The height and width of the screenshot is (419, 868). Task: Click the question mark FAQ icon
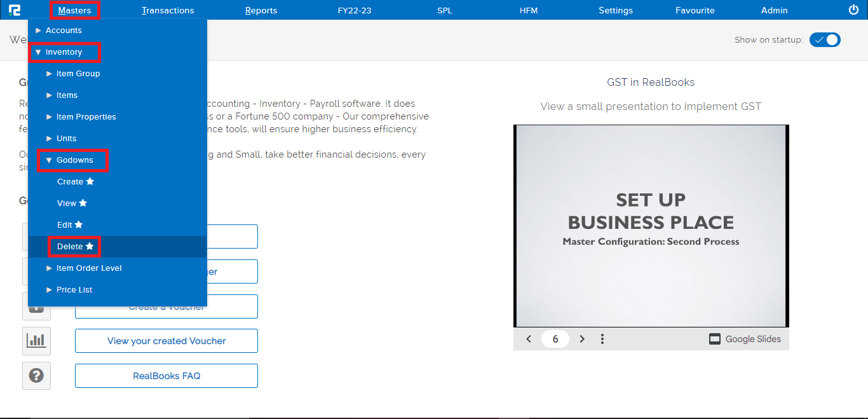coord(36,376)
